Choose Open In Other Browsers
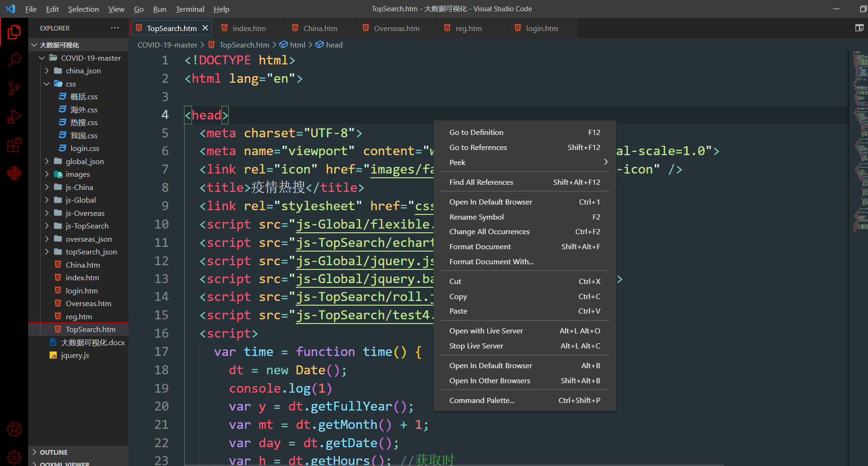 525,381
